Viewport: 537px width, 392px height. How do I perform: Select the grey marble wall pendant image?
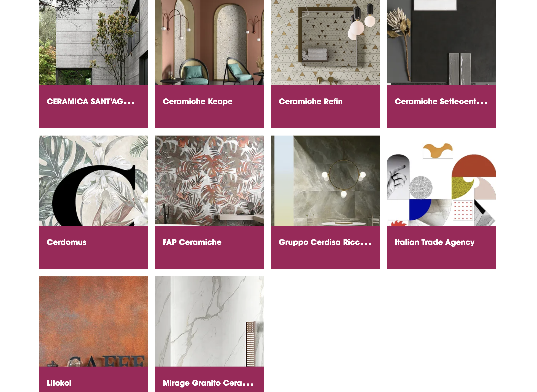pyautogui.click(x=325, y=181)
